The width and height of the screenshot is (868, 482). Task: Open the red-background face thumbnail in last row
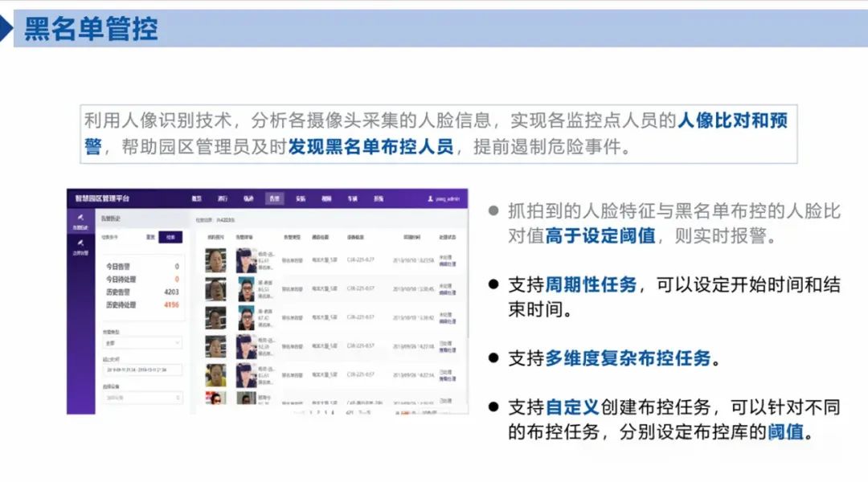click(x=216, y=398)
